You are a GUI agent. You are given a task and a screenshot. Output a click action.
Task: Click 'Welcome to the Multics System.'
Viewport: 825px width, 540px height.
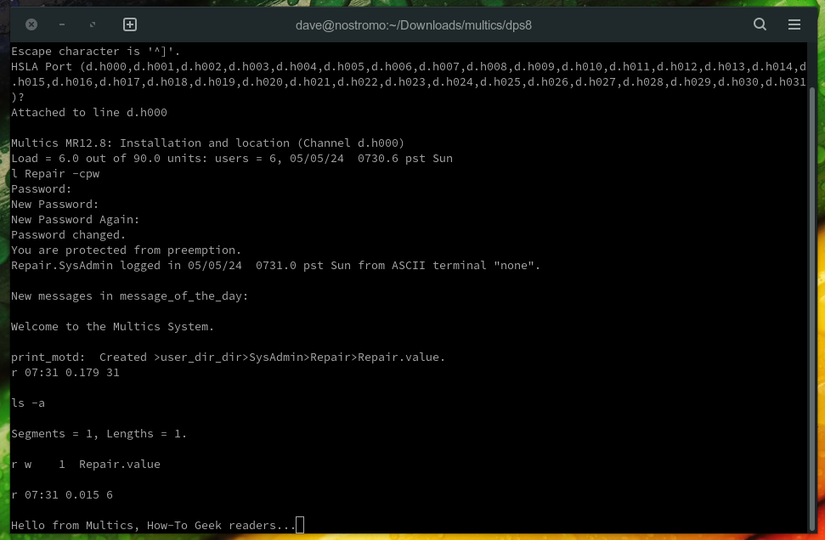(112, 326)
